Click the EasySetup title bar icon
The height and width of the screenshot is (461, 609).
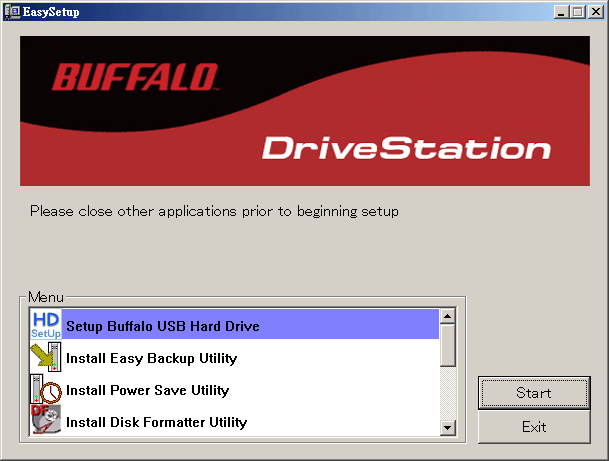tap(12, 12)
